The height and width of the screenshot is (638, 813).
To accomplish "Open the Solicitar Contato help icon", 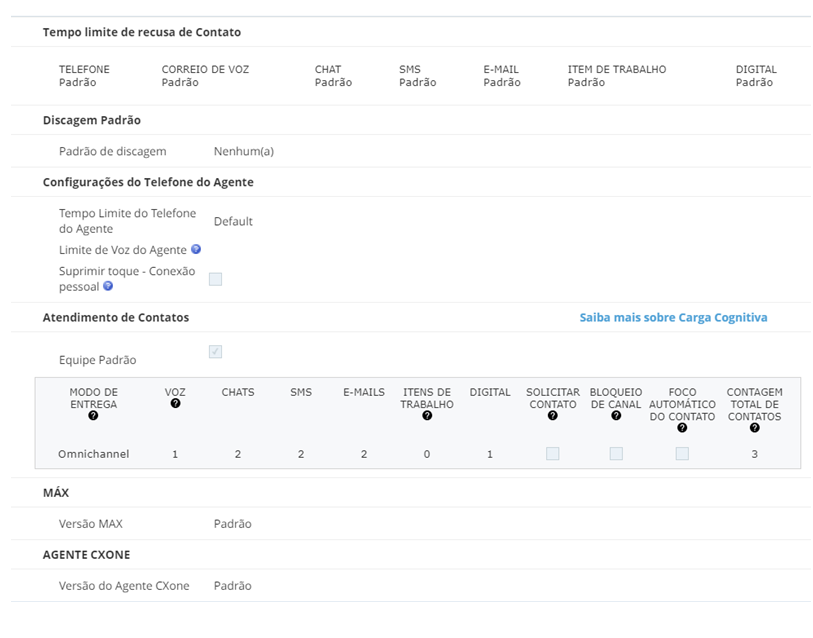I will 553,415.
